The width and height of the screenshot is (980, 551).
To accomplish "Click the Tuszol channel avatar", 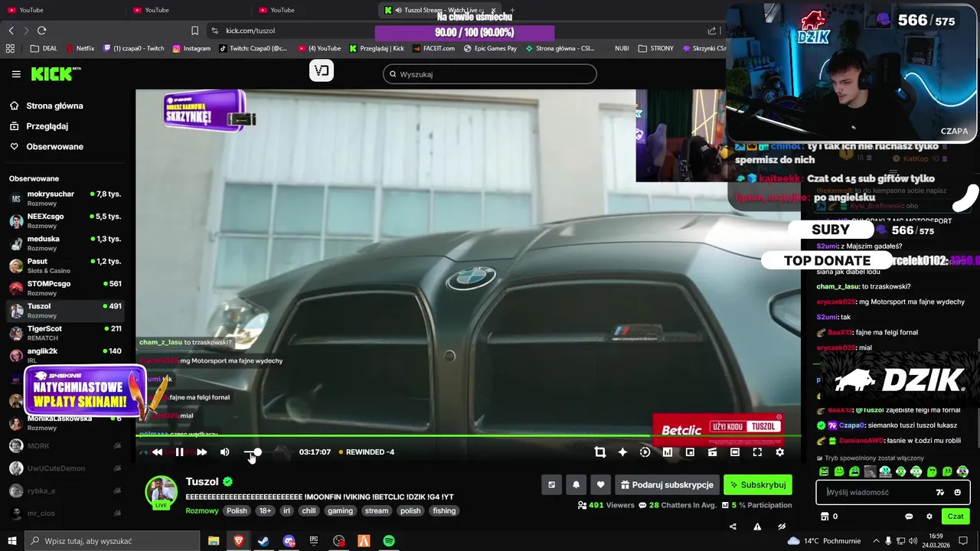I will (162, 491).
